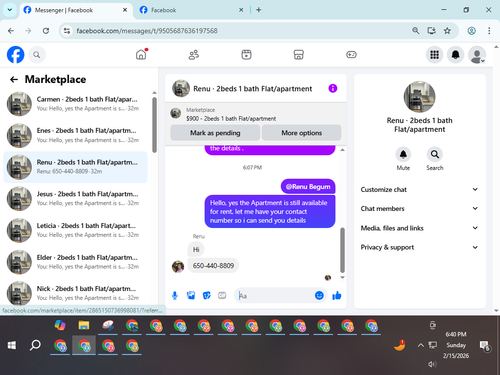Screen dimensions: 500x375
Task: Expand Media, files and links section
Action: tap(419, 228)
